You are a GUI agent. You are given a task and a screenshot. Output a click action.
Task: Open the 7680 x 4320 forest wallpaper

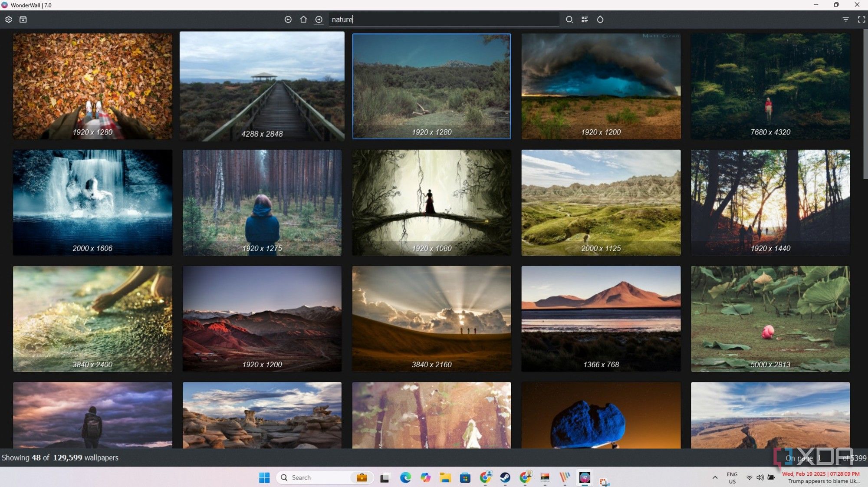[770, 86]
